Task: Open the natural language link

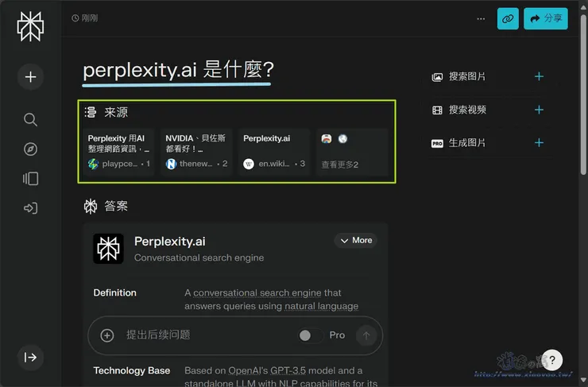Action: pos(321,306)
